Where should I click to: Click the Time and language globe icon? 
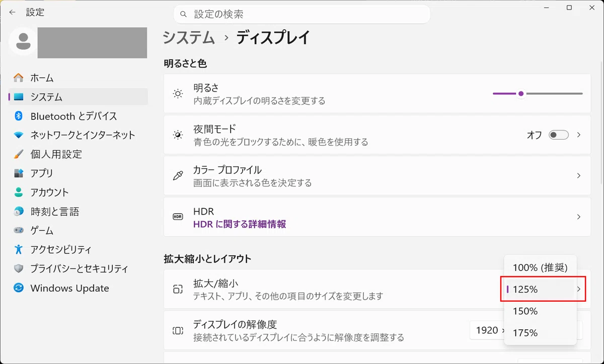[19, 212]
